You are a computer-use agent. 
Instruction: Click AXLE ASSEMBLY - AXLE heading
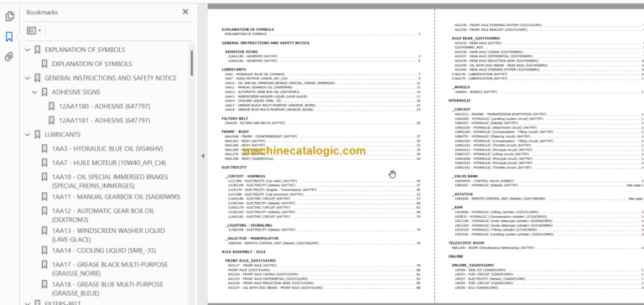(243, 251)
